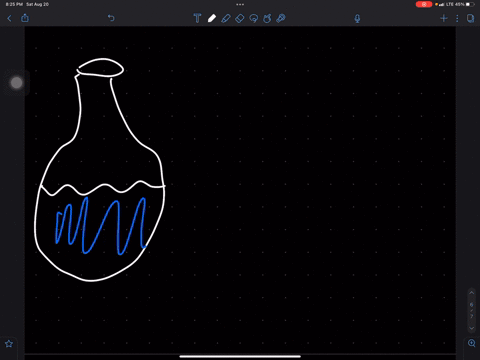Screen dimensions: 480x360
Task: Open the shapes and stickers tool
Action: pyautogui.click(x=267, y=18)
